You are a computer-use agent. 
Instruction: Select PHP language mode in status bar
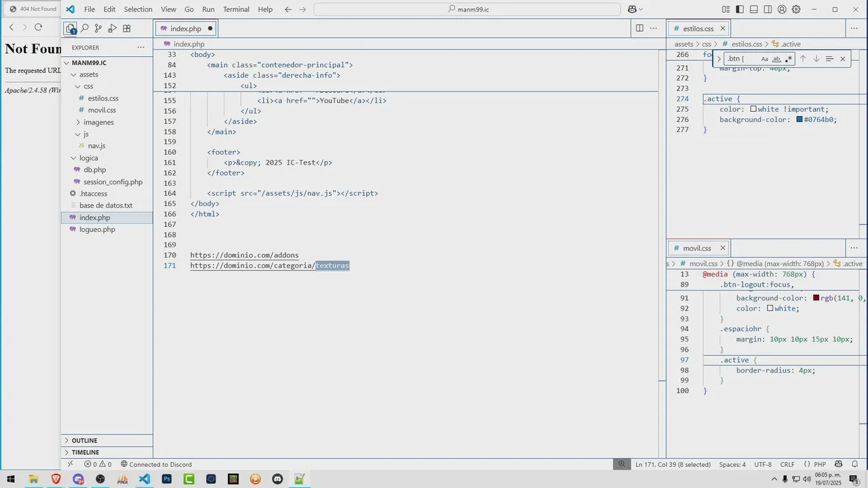pyautogui.click(x=819, y=464)
